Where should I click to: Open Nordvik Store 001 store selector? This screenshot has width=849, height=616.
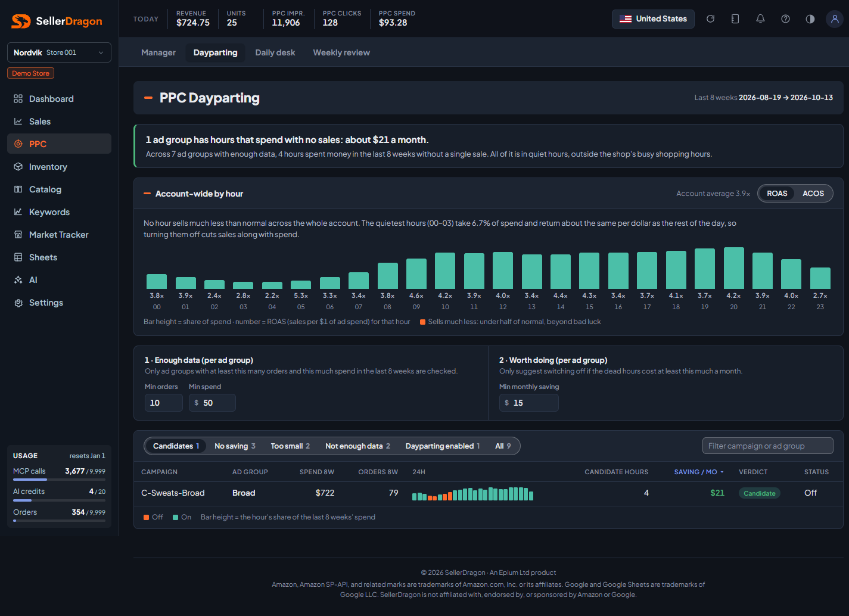(59, 52)
